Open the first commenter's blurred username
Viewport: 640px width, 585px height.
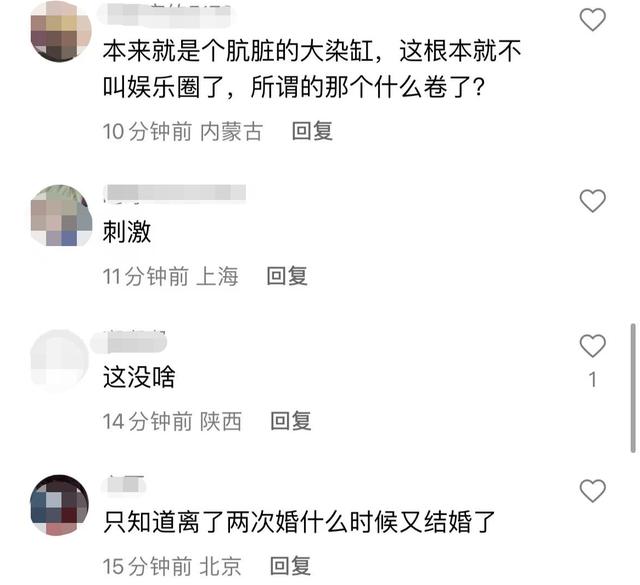[167, 14]
